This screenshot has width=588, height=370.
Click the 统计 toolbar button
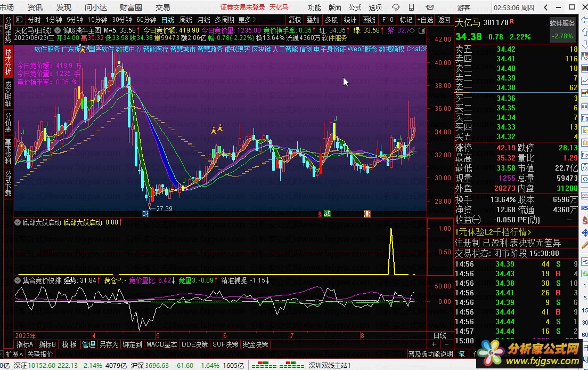[350, 20]
